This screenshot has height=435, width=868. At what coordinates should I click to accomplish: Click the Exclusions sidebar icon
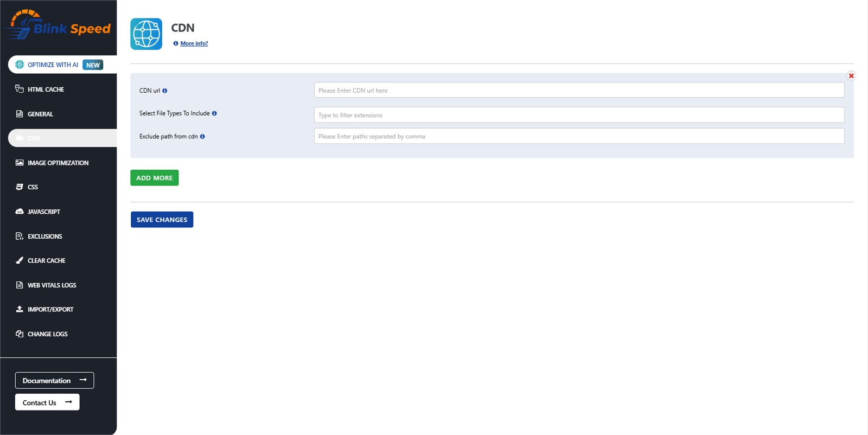[x=20, y=236]
